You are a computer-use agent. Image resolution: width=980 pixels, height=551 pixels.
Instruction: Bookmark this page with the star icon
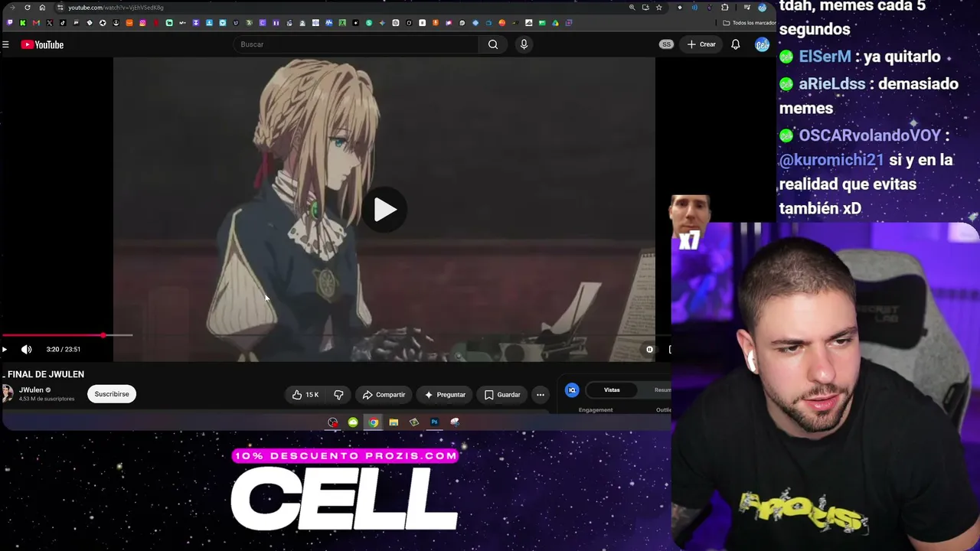(658, 8)
